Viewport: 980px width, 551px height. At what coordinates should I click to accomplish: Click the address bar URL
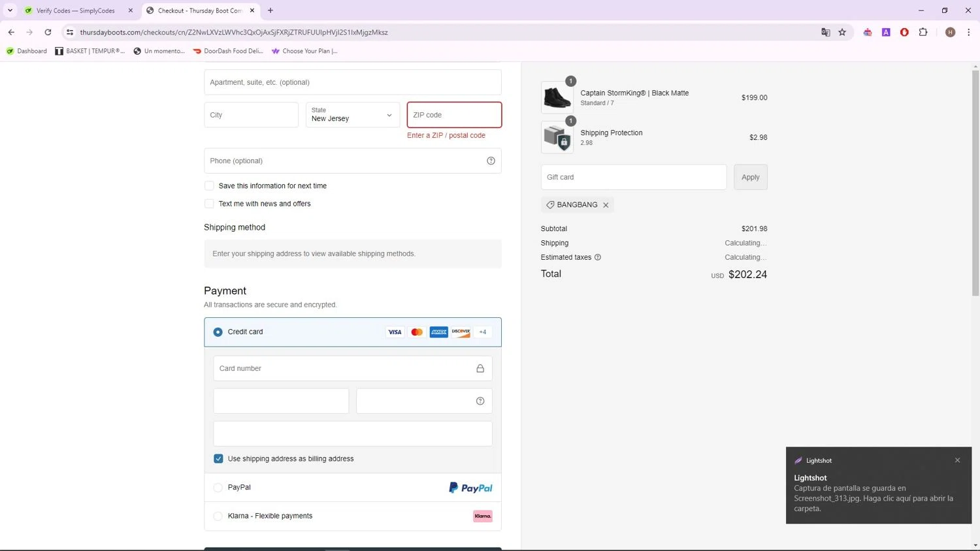point(234,32)
